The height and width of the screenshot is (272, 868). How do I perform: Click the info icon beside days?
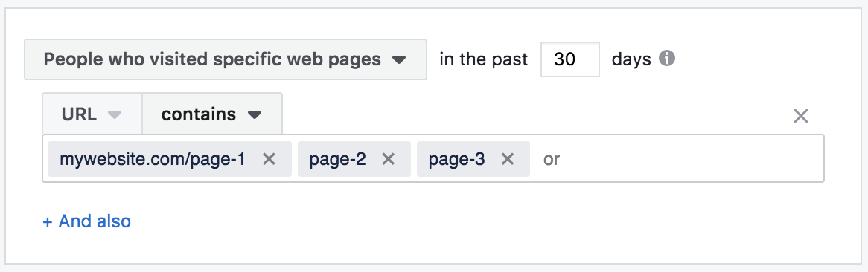(x=666, y=58)
